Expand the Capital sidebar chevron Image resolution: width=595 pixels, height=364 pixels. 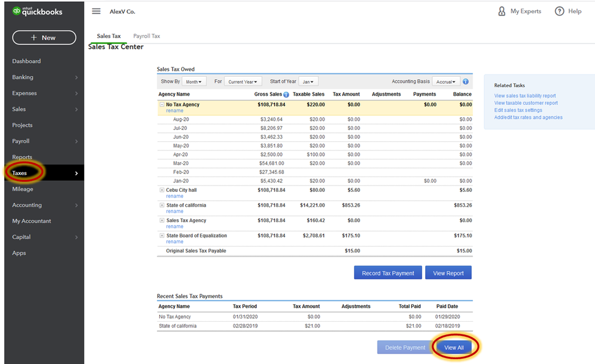tap(76, 237)
